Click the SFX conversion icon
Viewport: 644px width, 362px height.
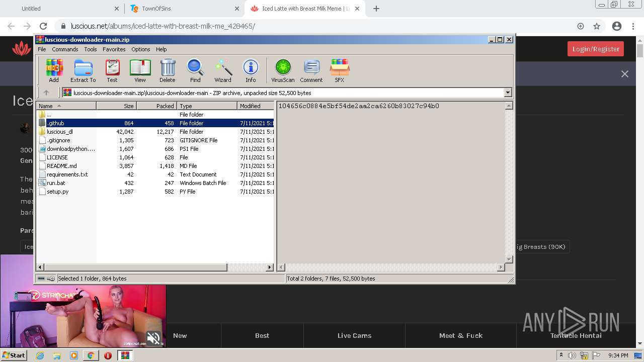click(340, 70)
